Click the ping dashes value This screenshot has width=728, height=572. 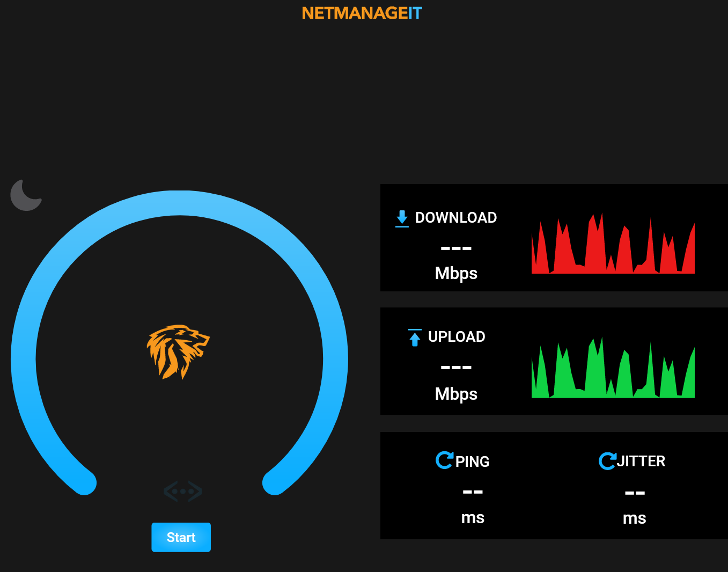point(473,492)
